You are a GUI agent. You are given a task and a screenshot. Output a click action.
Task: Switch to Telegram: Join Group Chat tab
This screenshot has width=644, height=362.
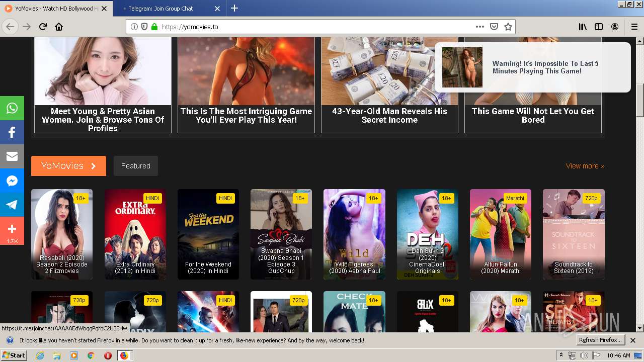pos(170,9)
